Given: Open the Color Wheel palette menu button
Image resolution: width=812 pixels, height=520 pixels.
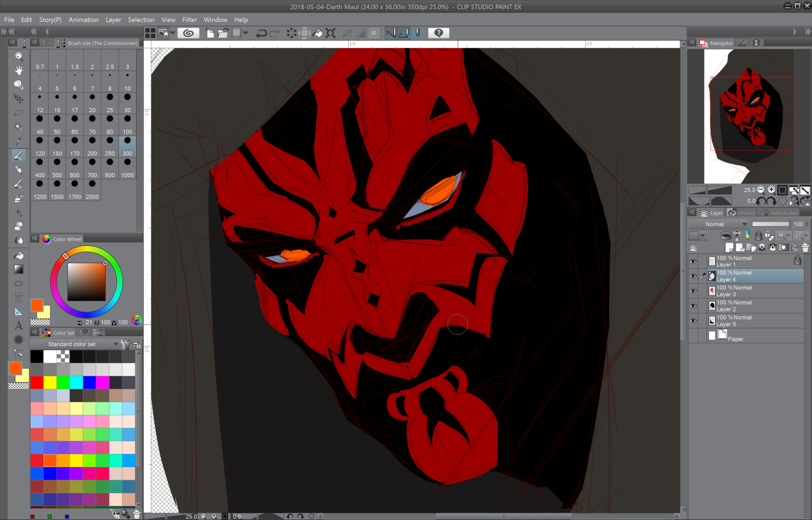Looking at the screenshot, I should pyautogui.click(x=35, y=239).
